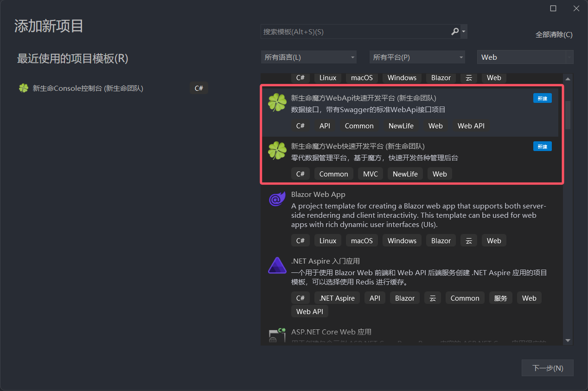The width and height of the screenshot is (588, 391).
Task: Click 新建 badge on the WebApi template
Action: pyautogui.click(x=543, y=98)
